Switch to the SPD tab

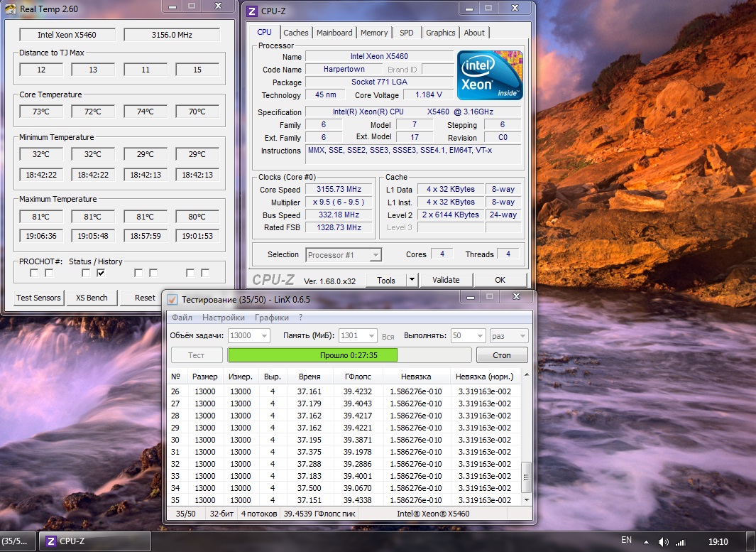[407, 33]
